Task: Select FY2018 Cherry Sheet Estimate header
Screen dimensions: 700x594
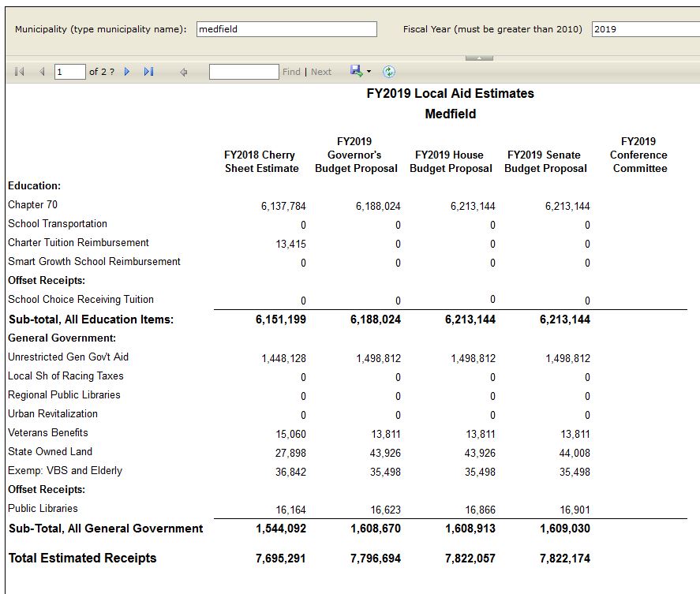Action: pyautogui.click(x=261, y=162)
